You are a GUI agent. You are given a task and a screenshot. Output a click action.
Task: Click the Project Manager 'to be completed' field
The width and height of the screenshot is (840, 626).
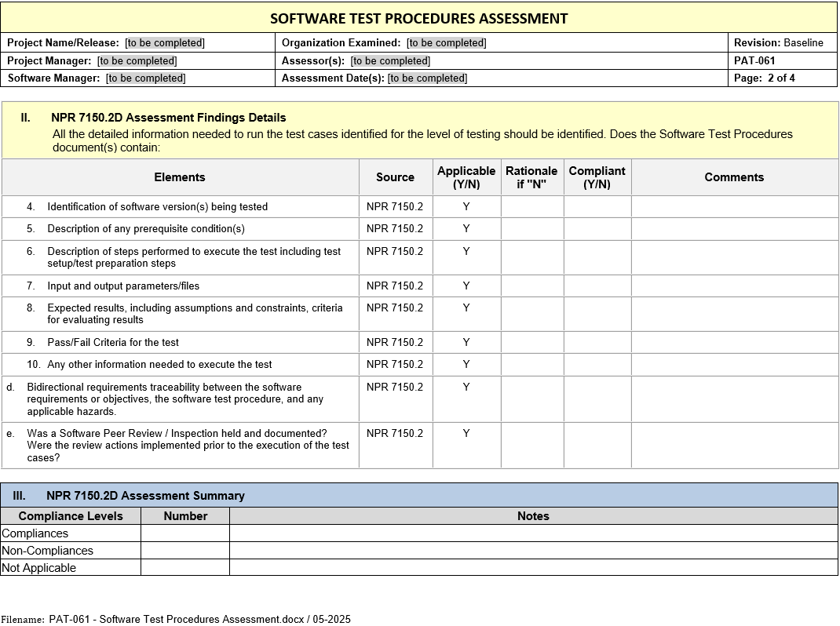point(137,60)
